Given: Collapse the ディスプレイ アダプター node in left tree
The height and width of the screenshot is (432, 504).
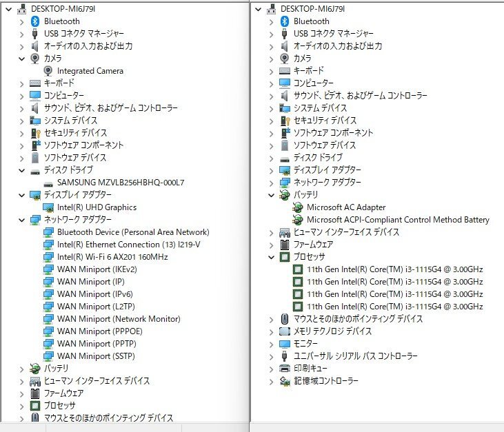Looking at the screenshot, I should pyautogui.click(x=21, y=195).
